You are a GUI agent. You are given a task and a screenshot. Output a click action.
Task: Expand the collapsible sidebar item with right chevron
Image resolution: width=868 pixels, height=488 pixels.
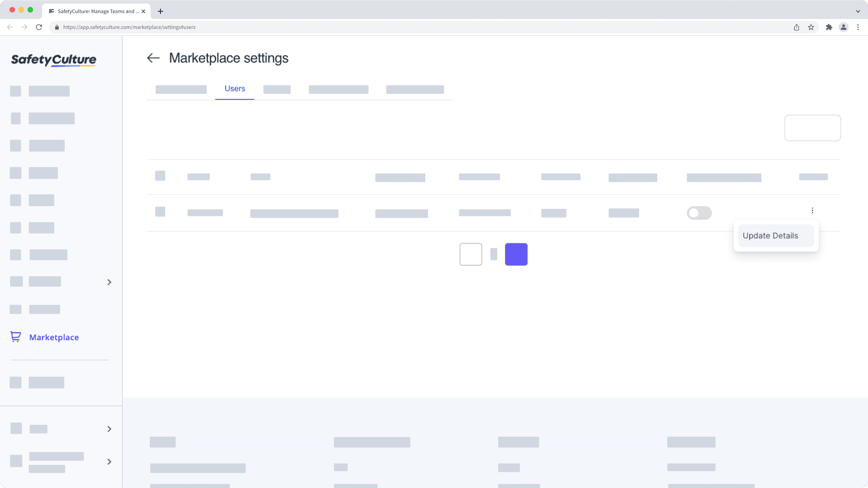109,282
